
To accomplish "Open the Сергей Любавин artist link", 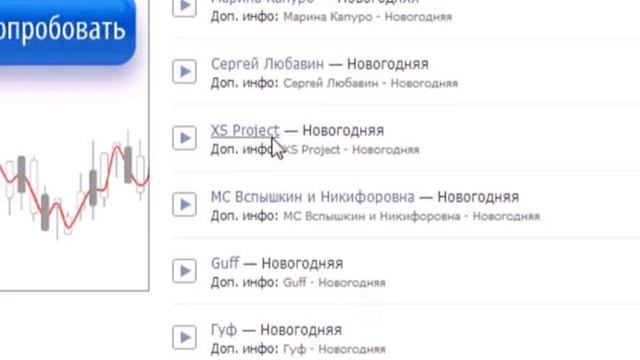I will 267,64.
